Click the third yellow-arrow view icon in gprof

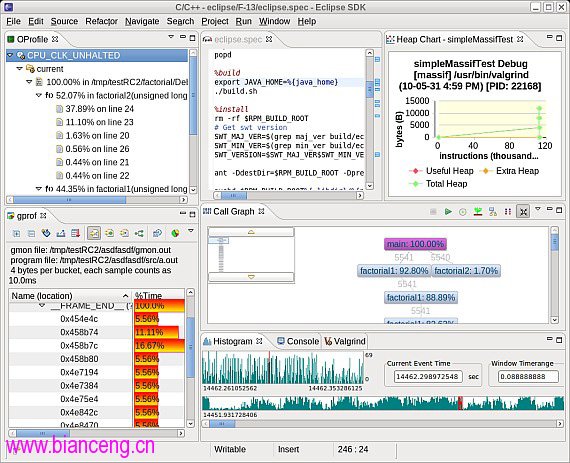124,233
